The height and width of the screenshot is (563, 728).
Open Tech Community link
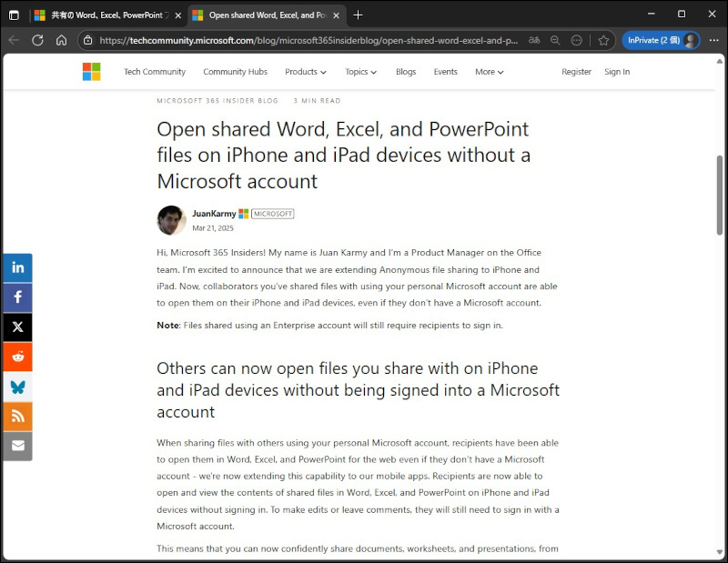tap(155, 72)
